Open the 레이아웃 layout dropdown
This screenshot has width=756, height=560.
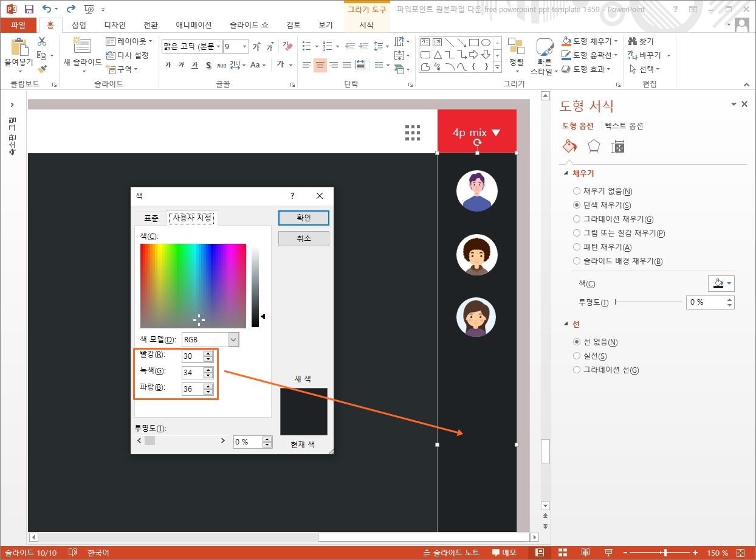coord(128,41)
